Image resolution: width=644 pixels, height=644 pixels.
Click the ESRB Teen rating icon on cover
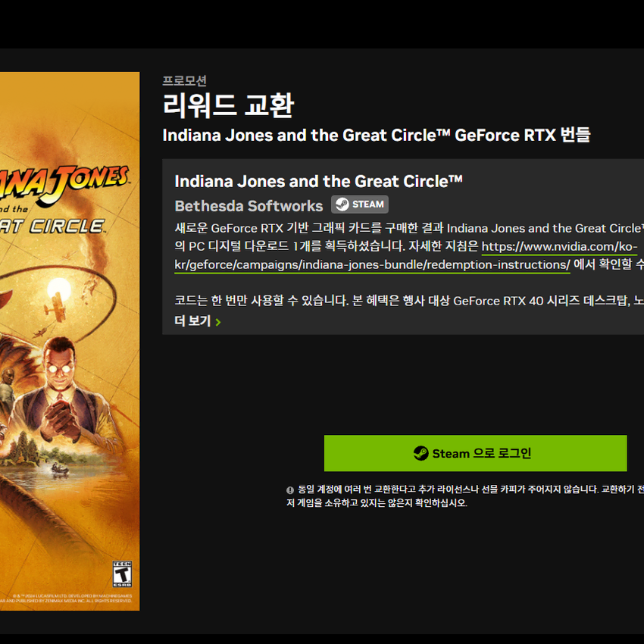click(123, 574)
